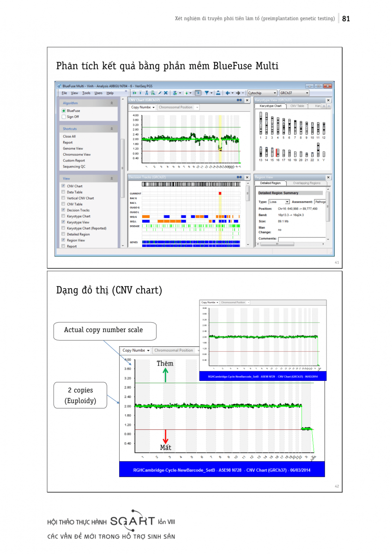Click the link icon in Decision Tracks header

point(239,177)
